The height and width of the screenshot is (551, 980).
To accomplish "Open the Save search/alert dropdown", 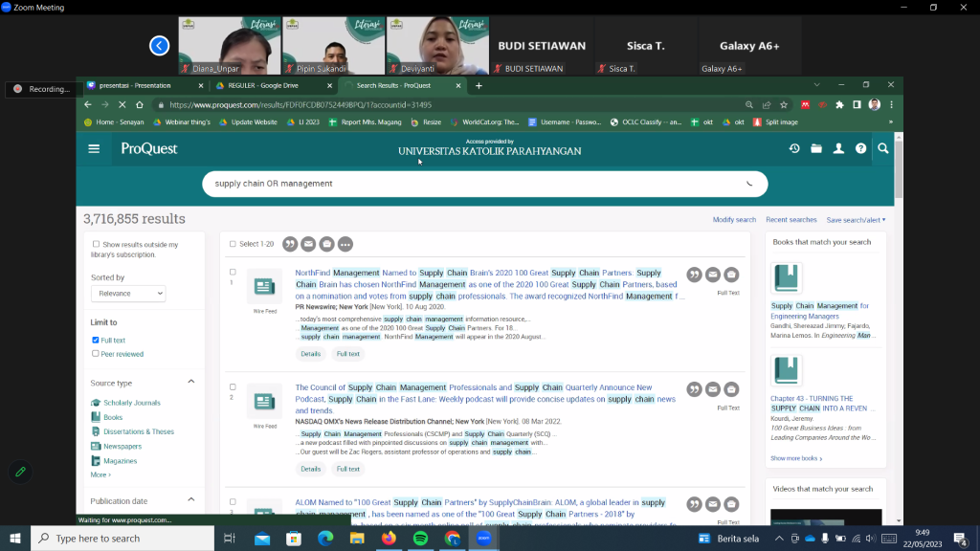I will pyautogui.click(x=856, y=220).
